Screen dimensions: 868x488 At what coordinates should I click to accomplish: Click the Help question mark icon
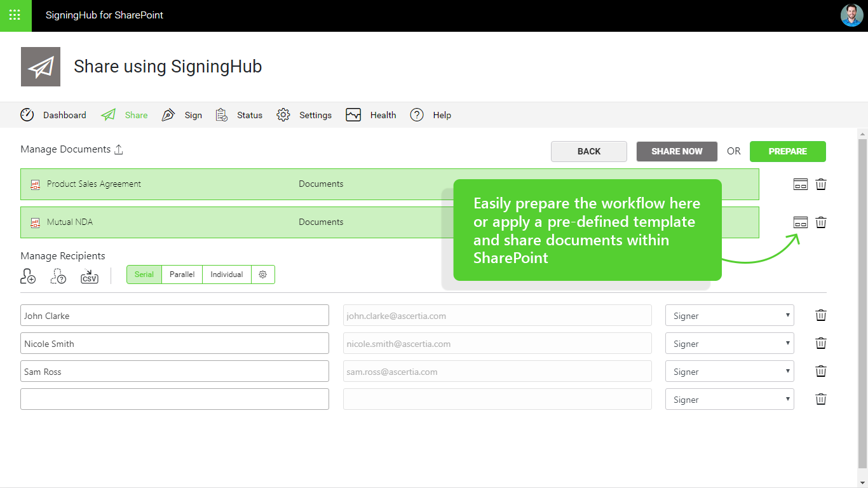[x=417, y=115]
